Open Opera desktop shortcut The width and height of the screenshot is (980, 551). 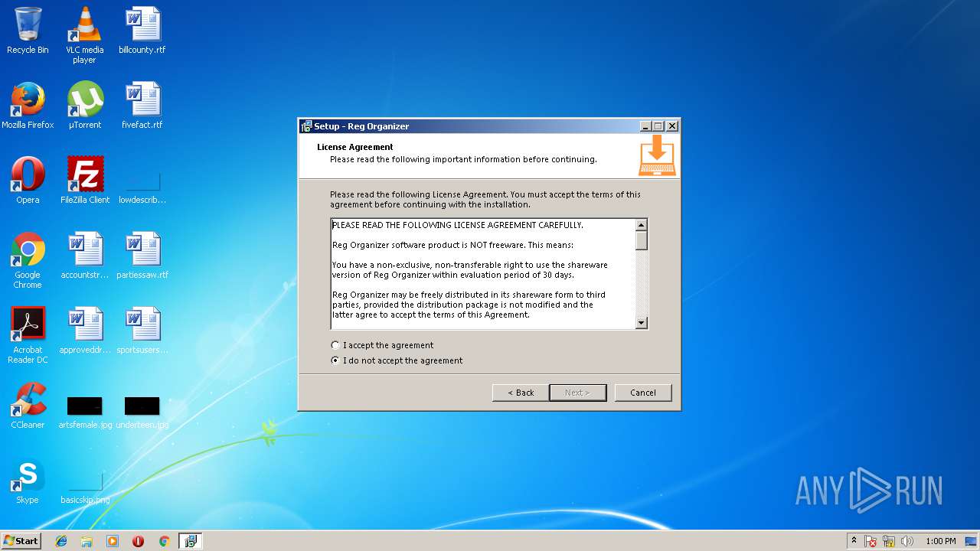coord(28,181)
